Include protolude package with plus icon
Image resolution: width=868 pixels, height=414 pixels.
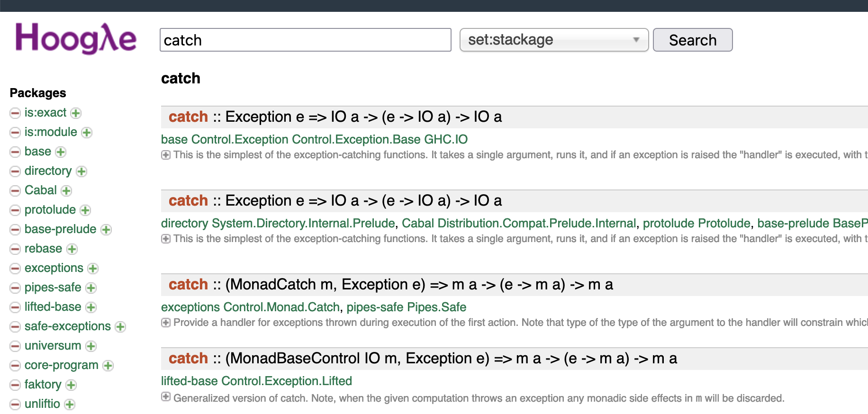click(x=85, y=210)
